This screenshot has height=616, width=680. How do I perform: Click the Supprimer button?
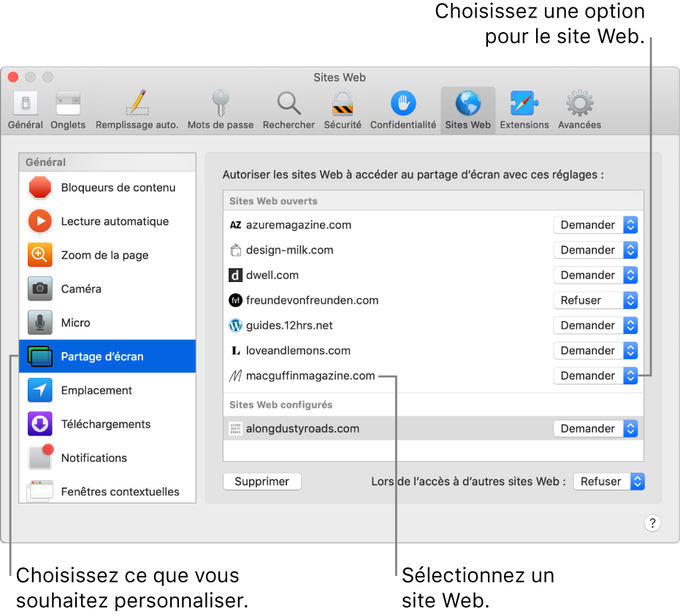(261, 482)
